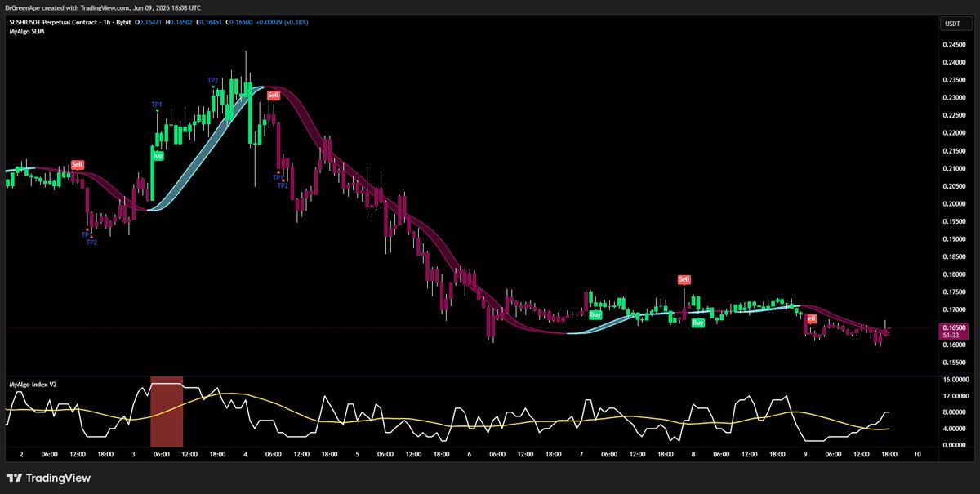Viewport: 980px width, 494px height.
Task: Click date label 6 on the time axis
Action: pyautogui.click(x=469, y=454)
